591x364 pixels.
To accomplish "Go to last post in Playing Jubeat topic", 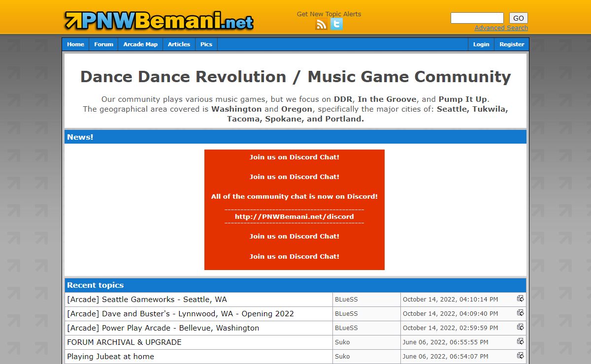I will pyautogui.click(x=521, y=356).
